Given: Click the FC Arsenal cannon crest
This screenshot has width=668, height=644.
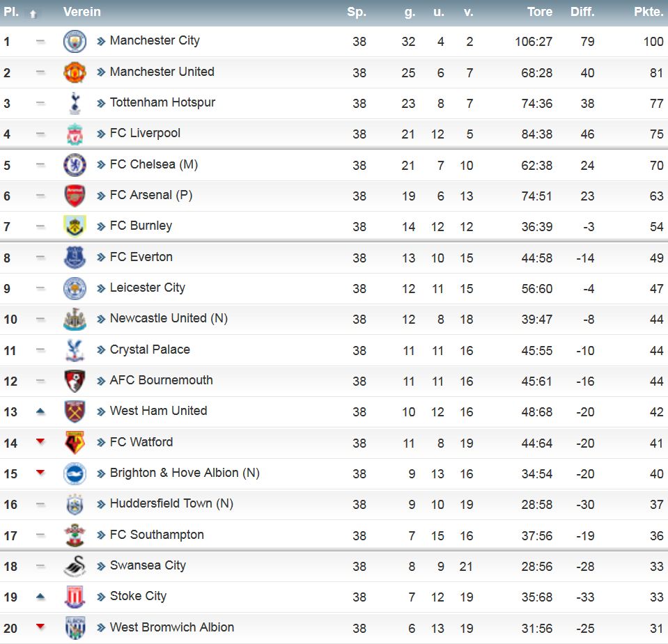Looking at the screenshot, I should tap(75, 196).
